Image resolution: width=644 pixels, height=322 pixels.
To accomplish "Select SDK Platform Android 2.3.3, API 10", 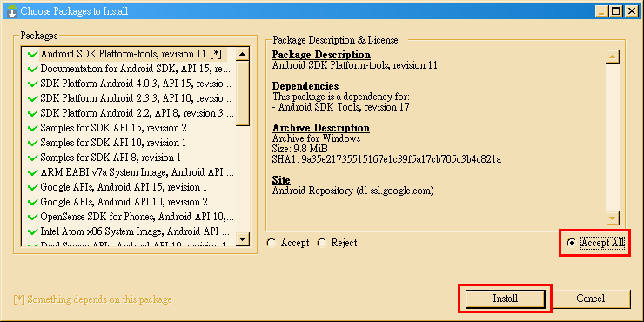I will pyautogui.click(x=131, y=98).
